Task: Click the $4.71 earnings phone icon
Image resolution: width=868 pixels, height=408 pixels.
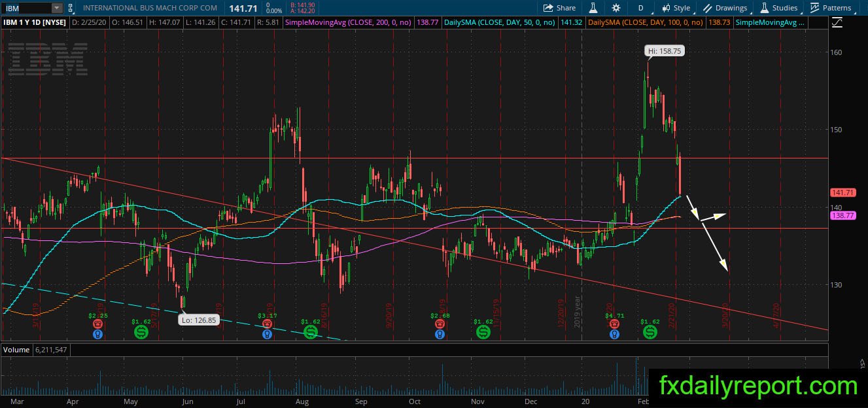Action: coord(614,324)
